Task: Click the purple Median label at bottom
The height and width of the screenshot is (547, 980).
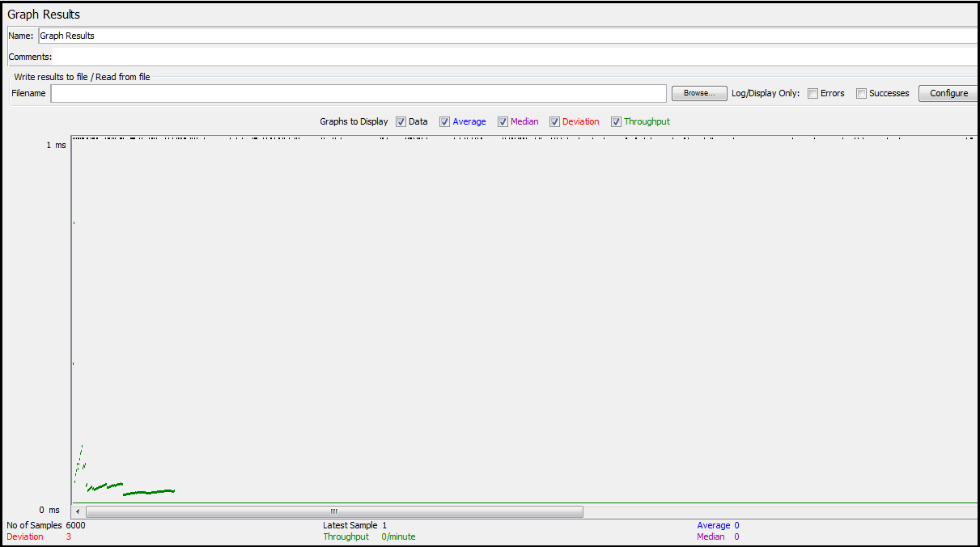Action: [x=711, y=536]
